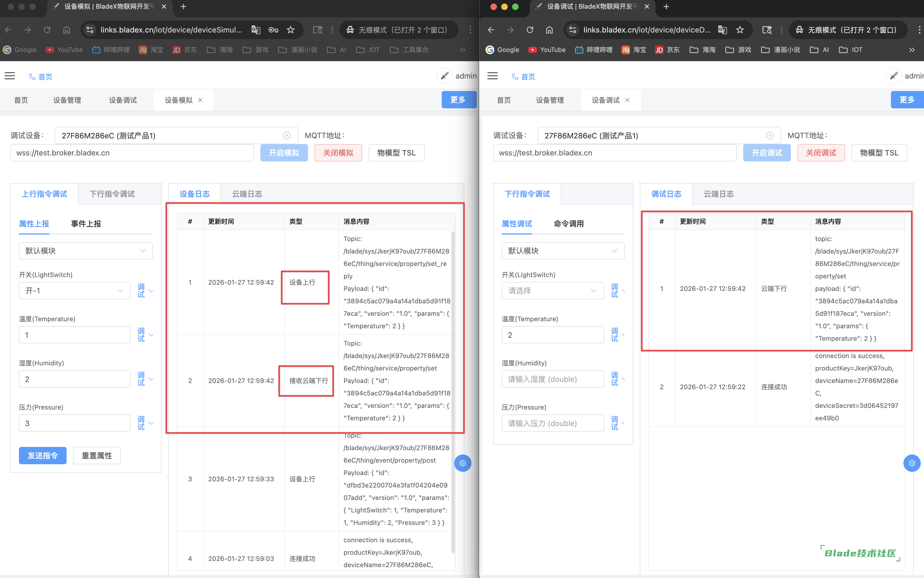This screenshot has height=578, width=924.
Task: Close the 设备模拟 page tab
Action: coord(201,100)
